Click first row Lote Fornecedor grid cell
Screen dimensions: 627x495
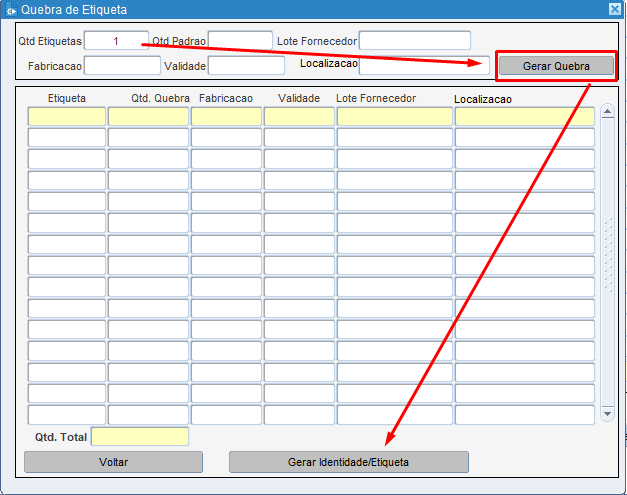click(x=394, y=116)
